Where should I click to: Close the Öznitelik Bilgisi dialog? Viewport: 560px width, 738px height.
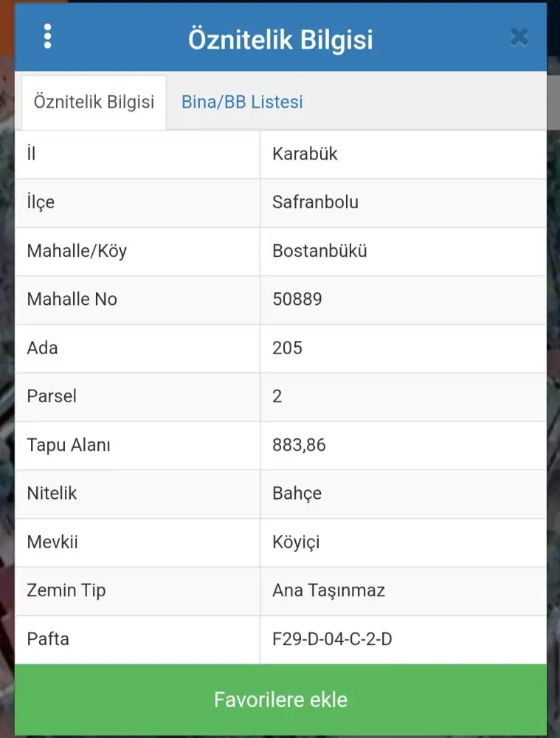[x=519, y=37]
